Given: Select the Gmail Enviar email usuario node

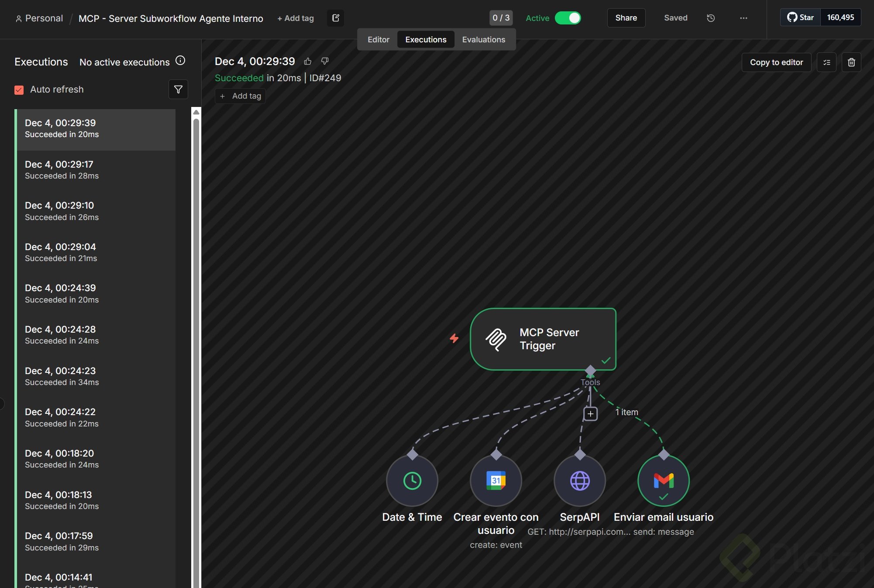Looking at the screenshot, I should (663, 481).
